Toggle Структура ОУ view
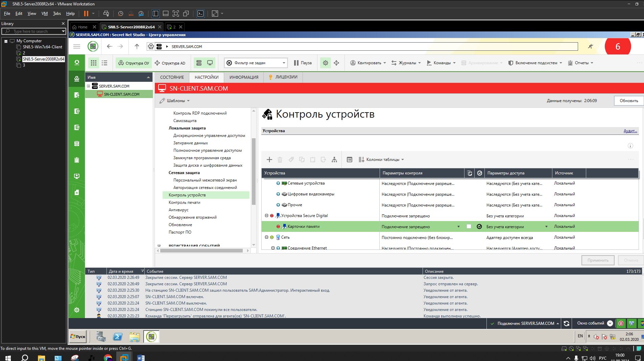Viewport: 644px width, 361px height. click(x=134, y=63)
